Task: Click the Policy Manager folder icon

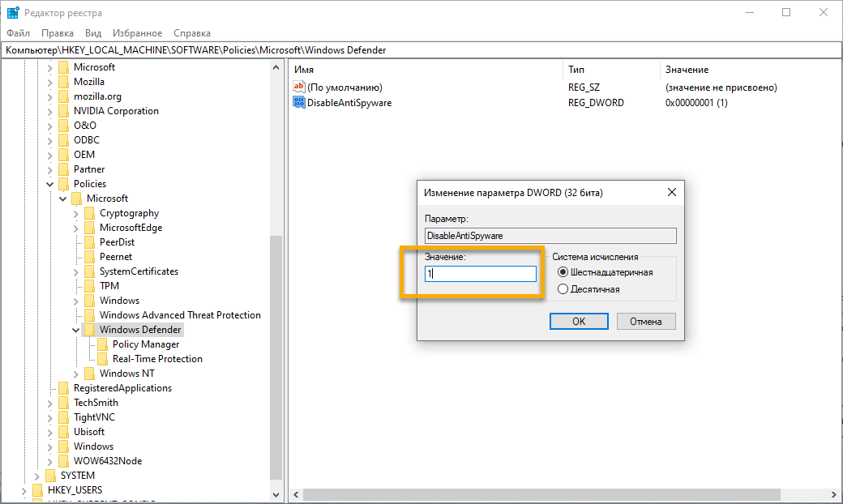Action: (x=103, y=344)
